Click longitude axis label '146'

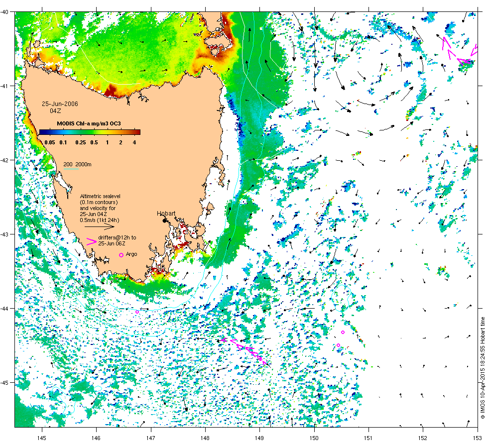[96, 438]
